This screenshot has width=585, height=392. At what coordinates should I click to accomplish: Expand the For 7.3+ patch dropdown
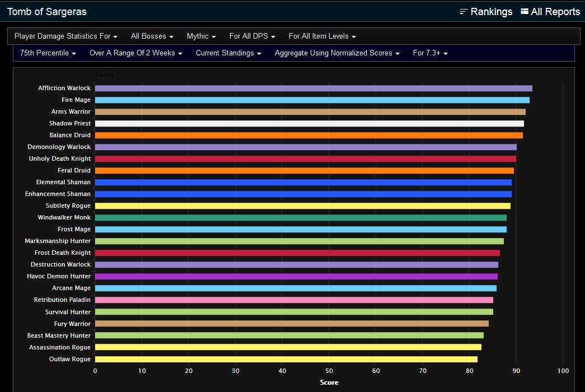[430, 53]
